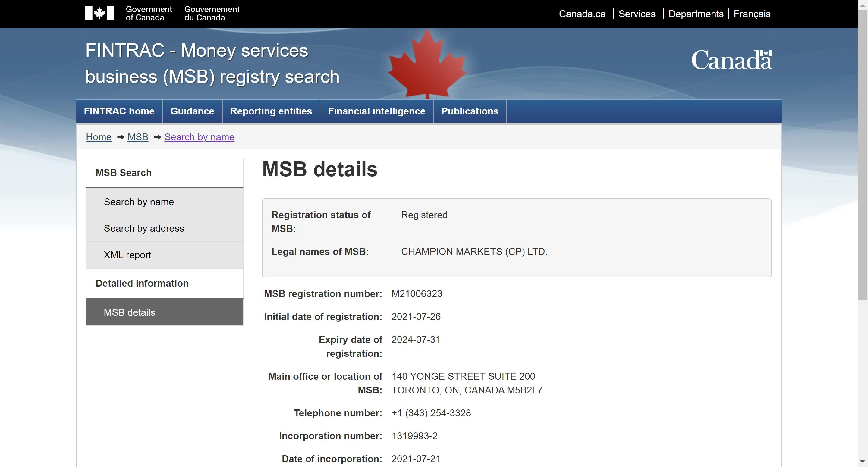Select Search by name in sidebar
Image resolution: width=868 pixels, height=467 pixels.
[165, 202]
